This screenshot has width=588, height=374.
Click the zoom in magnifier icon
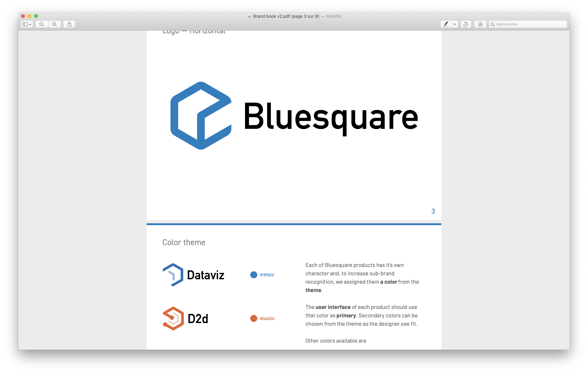pos(54,24)
